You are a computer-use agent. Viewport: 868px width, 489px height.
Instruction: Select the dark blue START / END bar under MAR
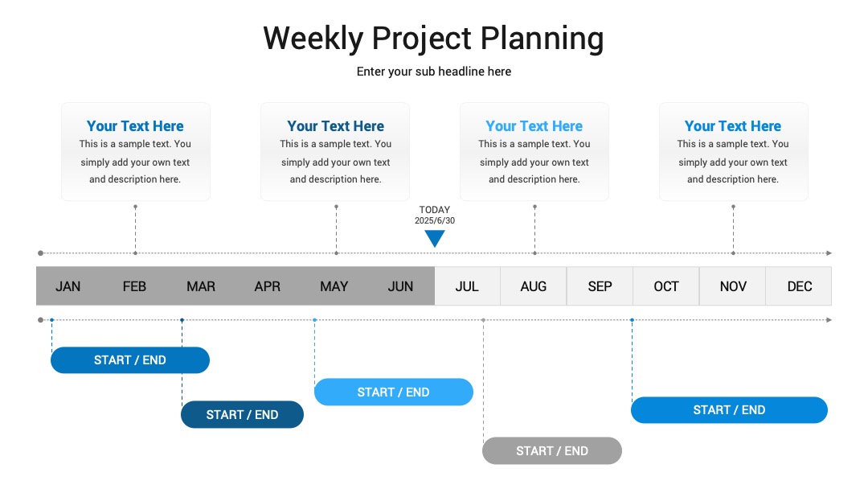[242, 414]
